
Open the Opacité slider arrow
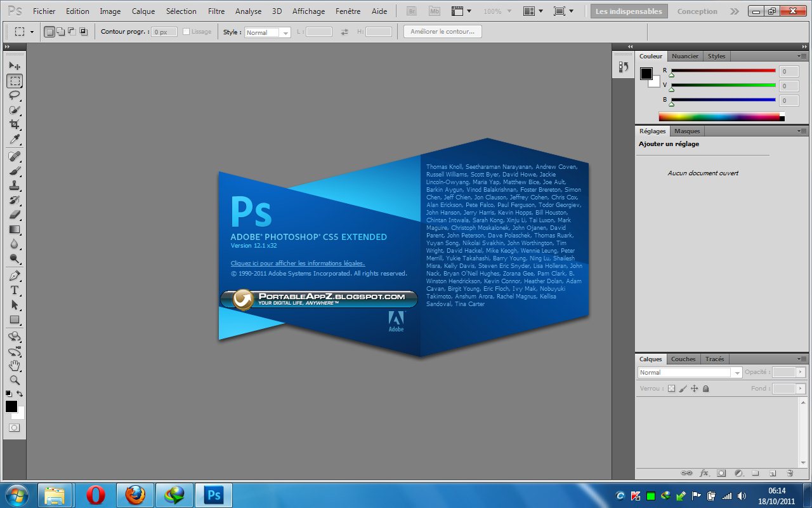pos(801,373)
